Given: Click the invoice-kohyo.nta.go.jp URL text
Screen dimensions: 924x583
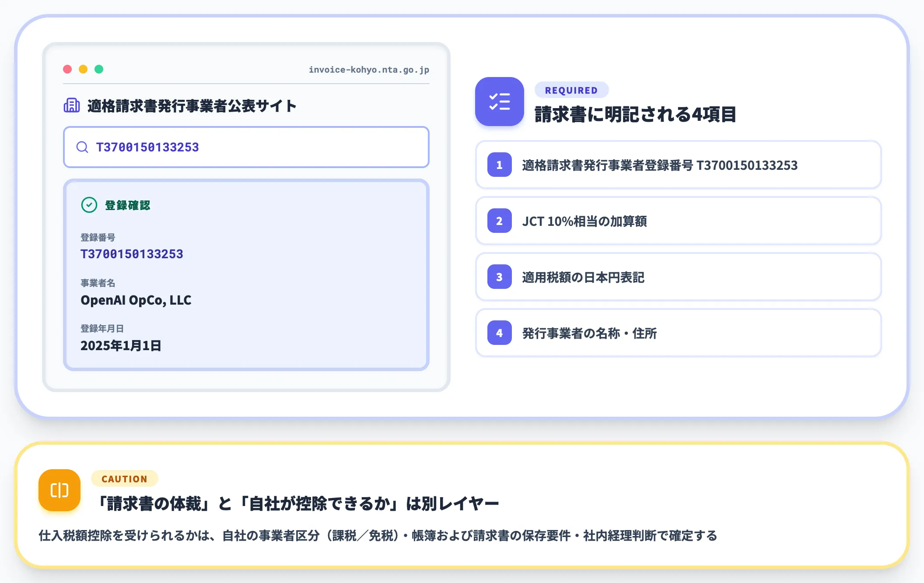Looking at the screenshot, I should coord(369,70).
